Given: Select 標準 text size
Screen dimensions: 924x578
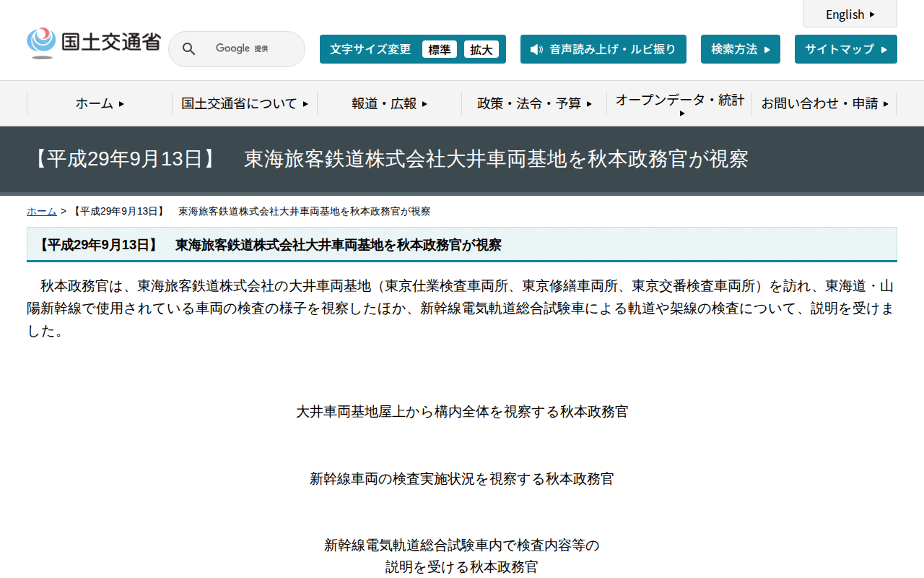Looking at the screenshot, I should coord(440,49).
